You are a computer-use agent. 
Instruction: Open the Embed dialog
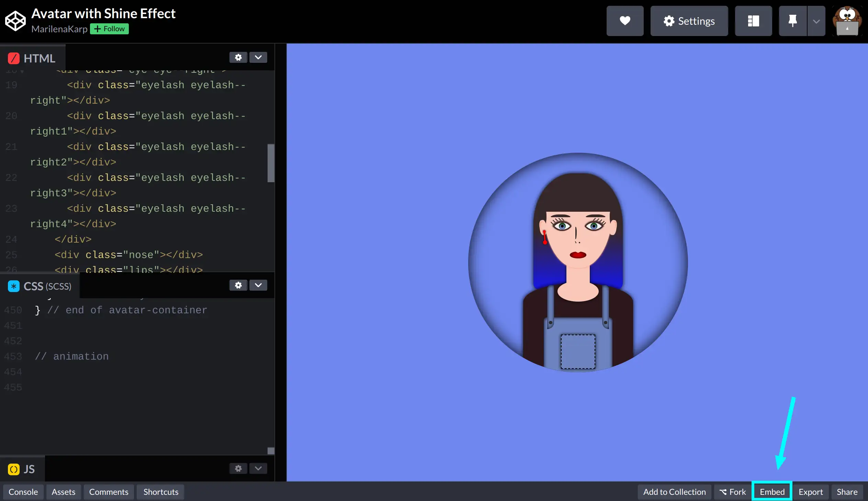coord(772,492)
